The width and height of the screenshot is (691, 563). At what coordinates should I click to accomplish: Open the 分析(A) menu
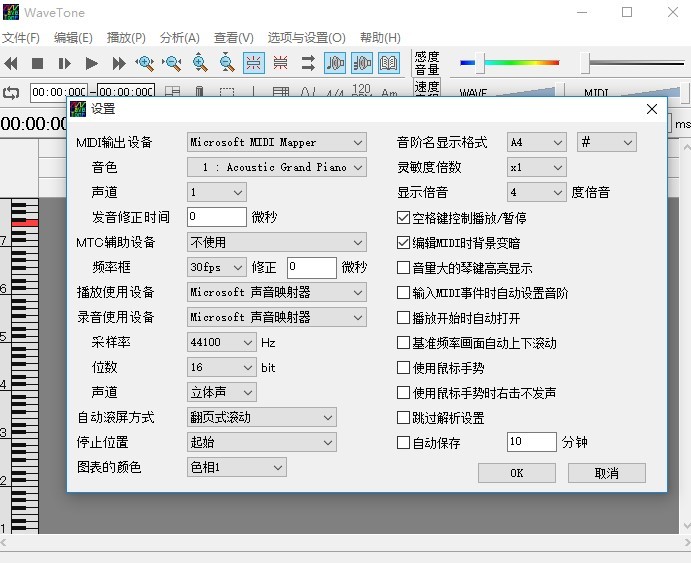tap(180, 38)
